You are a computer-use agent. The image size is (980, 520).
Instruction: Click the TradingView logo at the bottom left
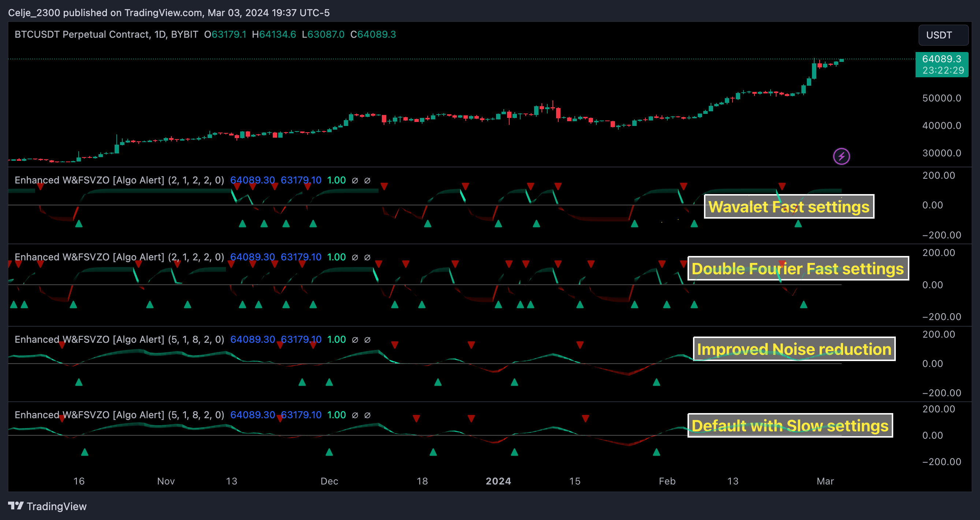tap(47, 506)
